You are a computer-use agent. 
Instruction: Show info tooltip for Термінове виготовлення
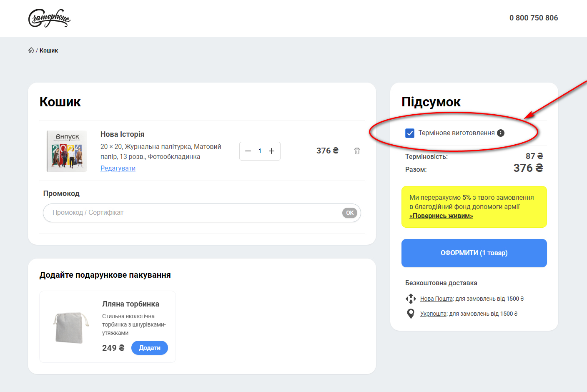click(501, 133)
